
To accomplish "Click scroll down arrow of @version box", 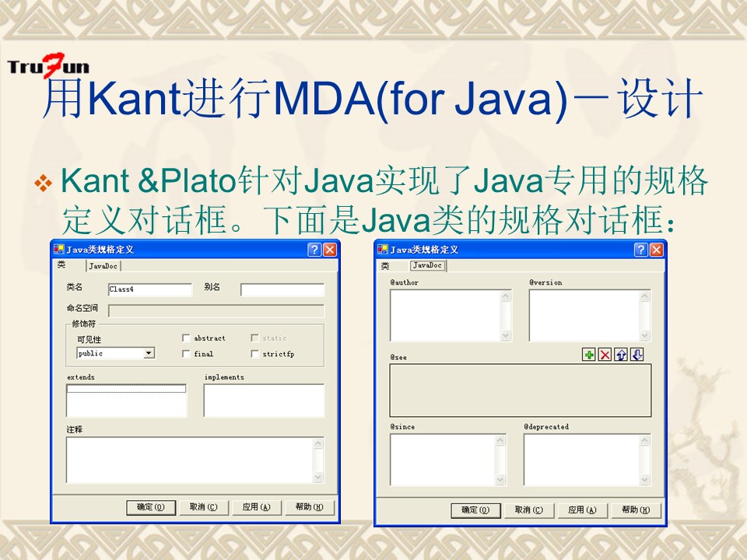I will click(644, 335).
